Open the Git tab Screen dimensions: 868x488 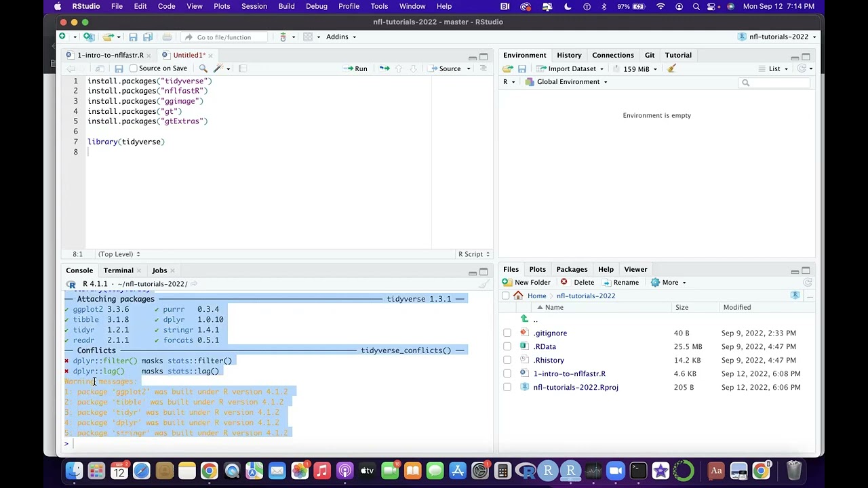click(650, 55)
